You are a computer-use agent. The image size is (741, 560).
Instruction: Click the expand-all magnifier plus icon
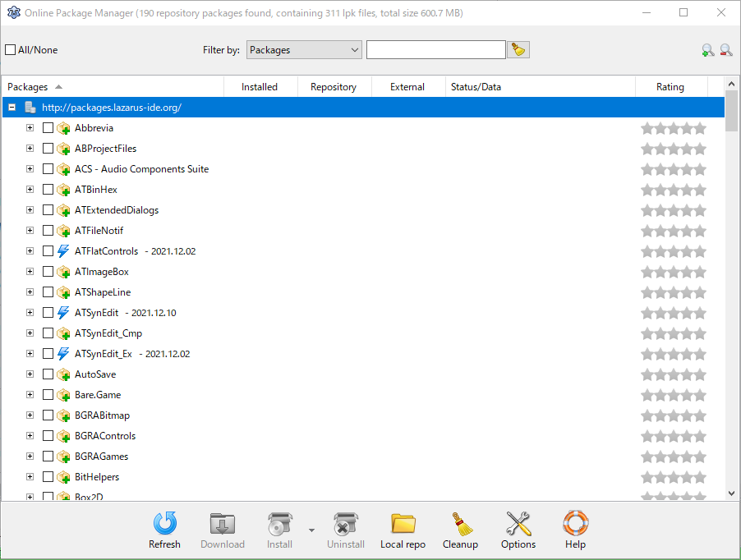pyautogui.click(x=707, y=50)
